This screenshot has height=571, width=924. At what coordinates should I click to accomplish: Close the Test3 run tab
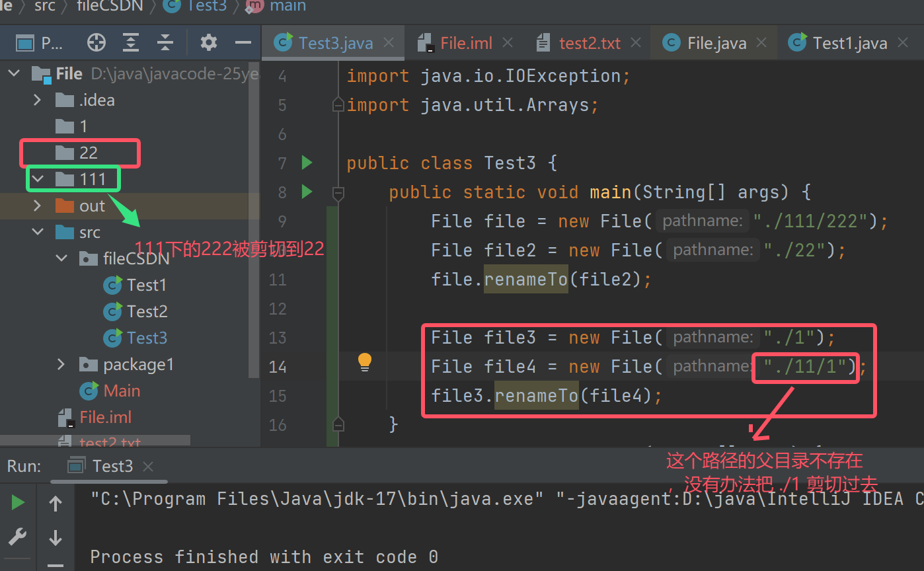point(148,467)
